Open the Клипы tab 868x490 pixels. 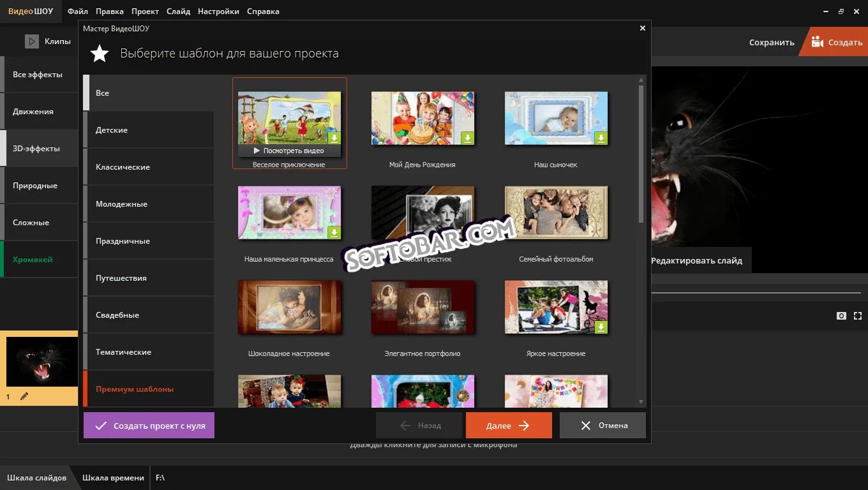[48, 41]
